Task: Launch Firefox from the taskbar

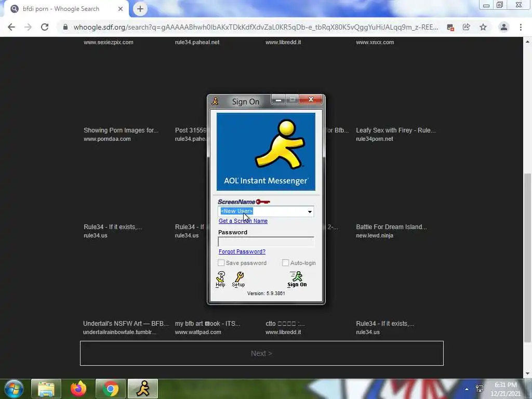Action: pyautogui.click(x=78, y=389)
